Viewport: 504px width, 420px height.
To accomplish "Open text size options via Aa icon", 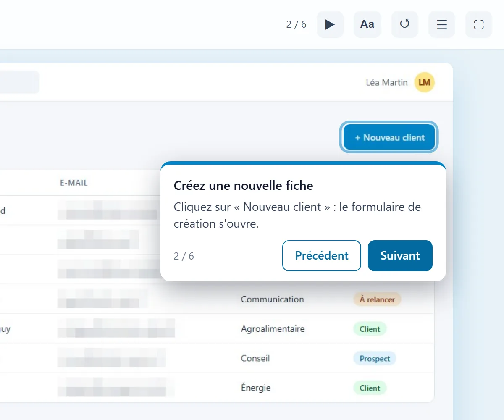I will [367, 24].
